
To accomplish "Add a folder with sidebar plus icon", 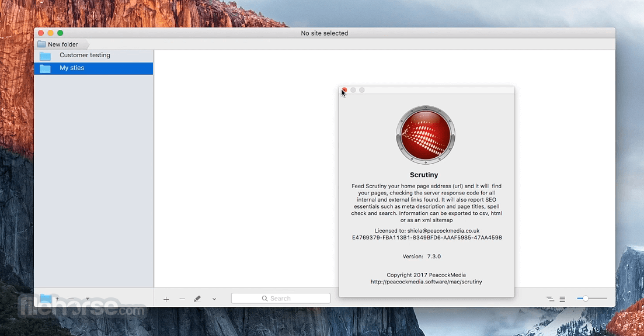I will (57, 299).
